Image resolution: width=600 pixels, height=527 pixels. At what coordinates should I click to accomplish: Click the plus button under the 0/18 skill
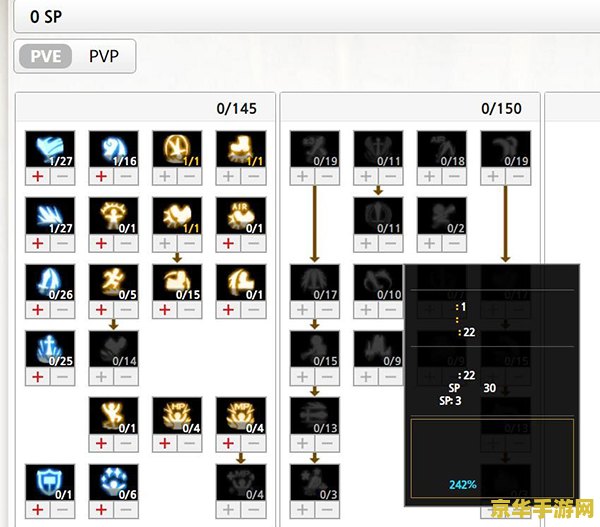[x=430, y=176]
